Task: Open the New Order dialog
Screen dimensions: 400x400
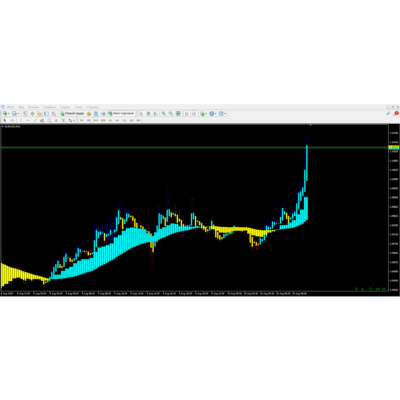Action: tap(72, 113)
